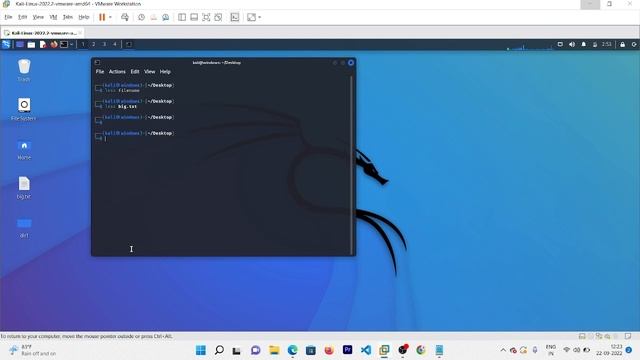Screen dimensions: 640x360
Task: Open the VMware Tabs menu
Action: click(x=68, y=17)
